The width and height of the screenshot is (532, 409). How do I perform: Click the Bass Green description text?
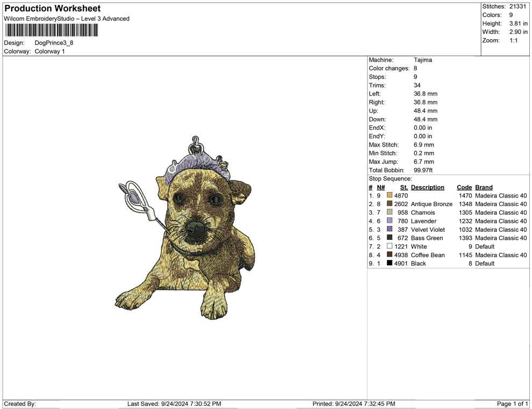tap(427, 238)
